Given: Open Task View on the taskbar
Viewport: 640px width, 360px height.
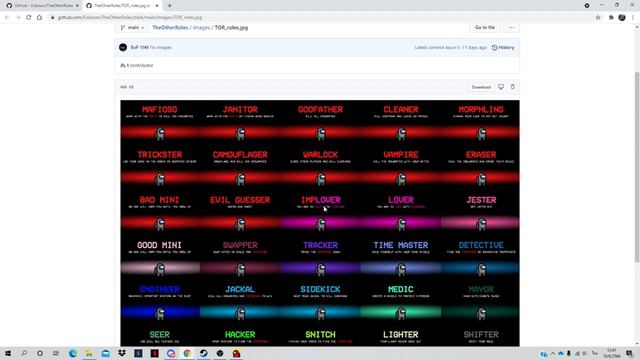Looking at the screenshot, I should pos(56,353).
